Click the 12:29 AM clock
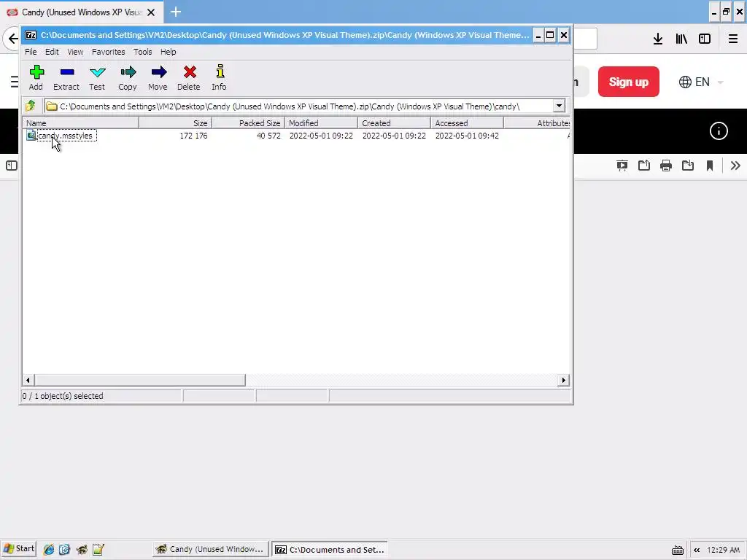 723,550
